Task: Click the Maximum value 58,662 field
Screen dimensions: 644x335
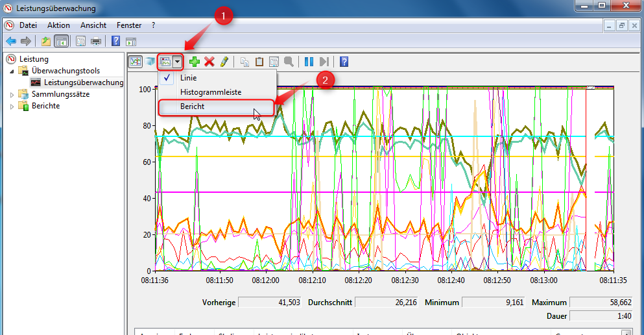Action: 601,303
